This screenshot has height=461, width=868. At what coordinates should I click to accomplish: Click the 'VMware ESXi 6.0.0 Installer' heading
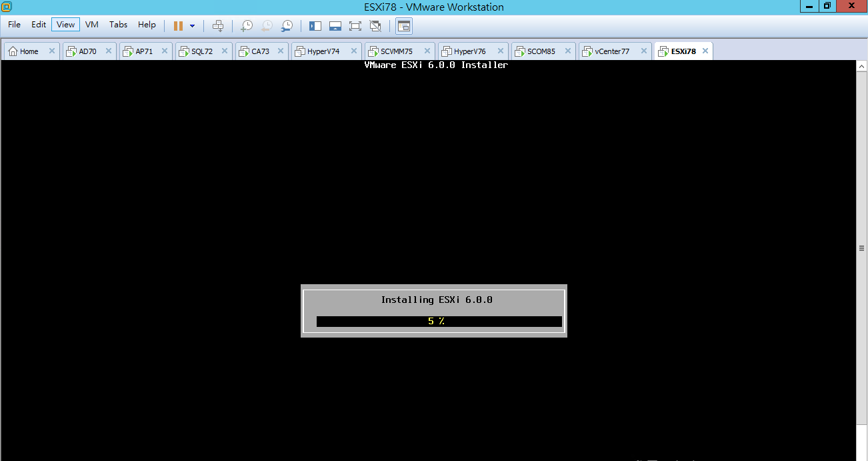click(436, 65)
